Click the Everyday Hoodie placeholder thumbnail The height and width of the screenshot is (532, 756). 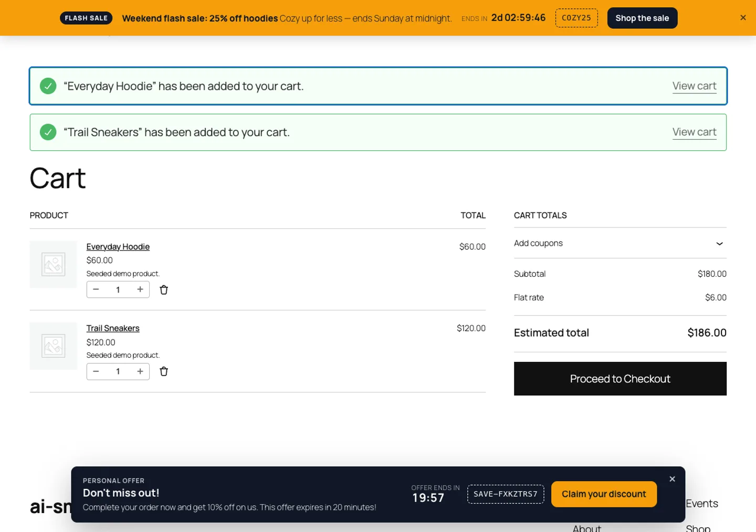[53, 264]
